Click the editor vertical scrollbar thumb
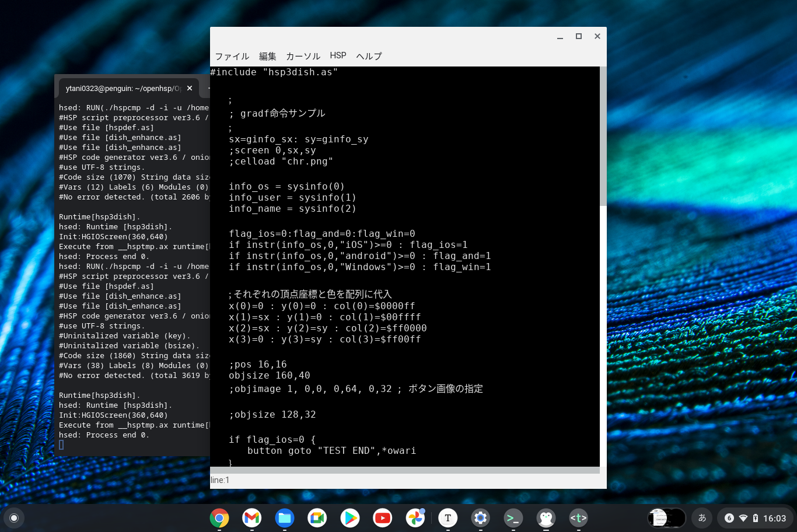Screen dimensions: 797x532 tap(603, 136)
